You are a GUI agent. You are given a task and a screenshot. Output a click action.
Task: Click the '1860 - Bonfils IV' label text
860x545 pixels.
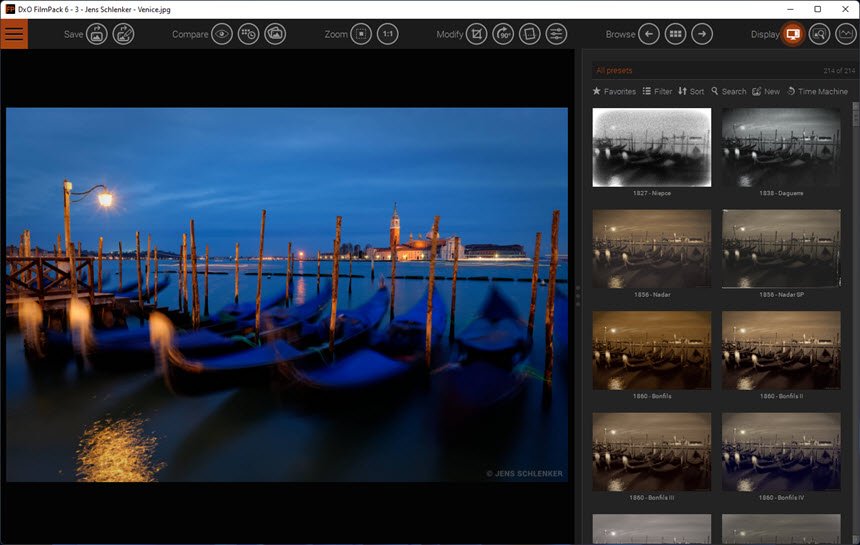coord(781,497)
